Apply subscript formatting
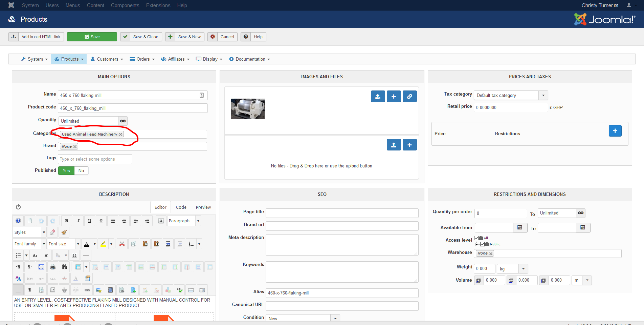644x325 pixels. [35, 256]
